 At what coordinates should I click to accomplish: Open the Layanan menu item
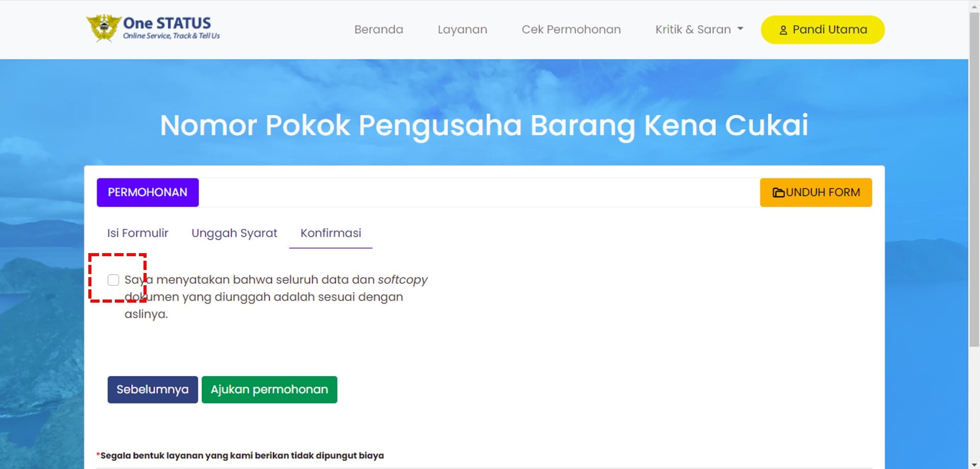point(462,30)
